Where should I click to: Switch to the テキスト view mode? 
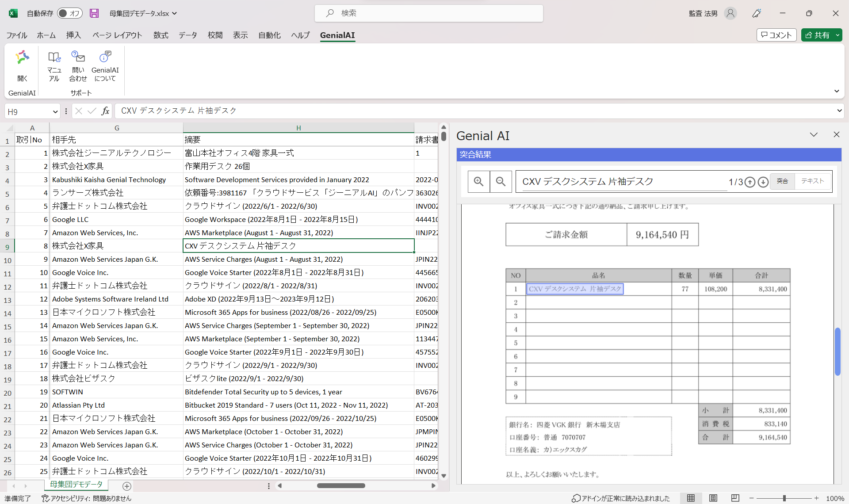pyautogui.click(x=813, y=181)
